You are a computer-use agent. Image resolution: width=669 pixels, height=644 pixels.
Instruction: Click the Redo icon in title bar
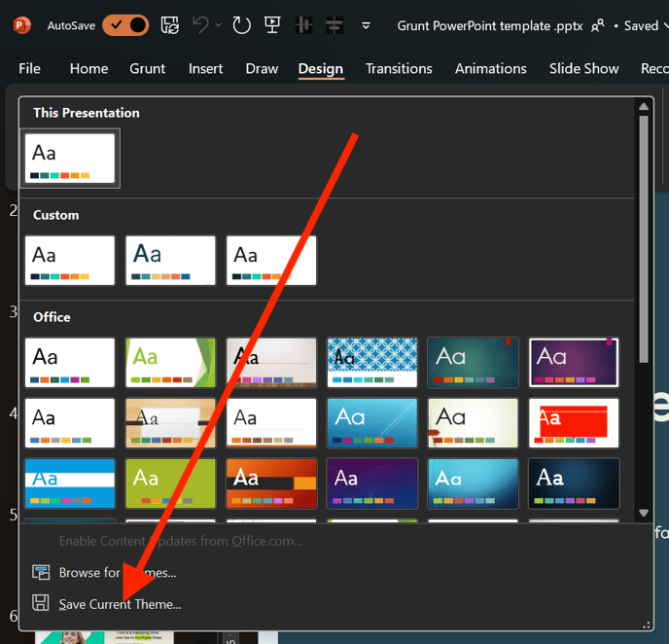click(241, 25)
